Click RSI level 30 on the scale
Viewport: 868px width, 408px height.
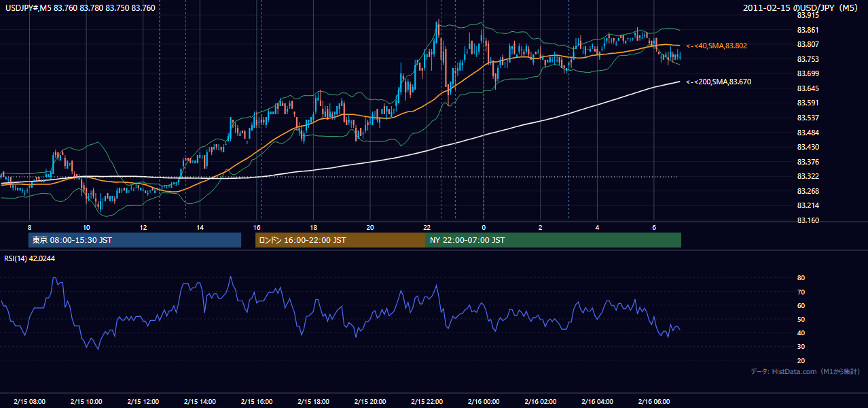coord(801,347)
